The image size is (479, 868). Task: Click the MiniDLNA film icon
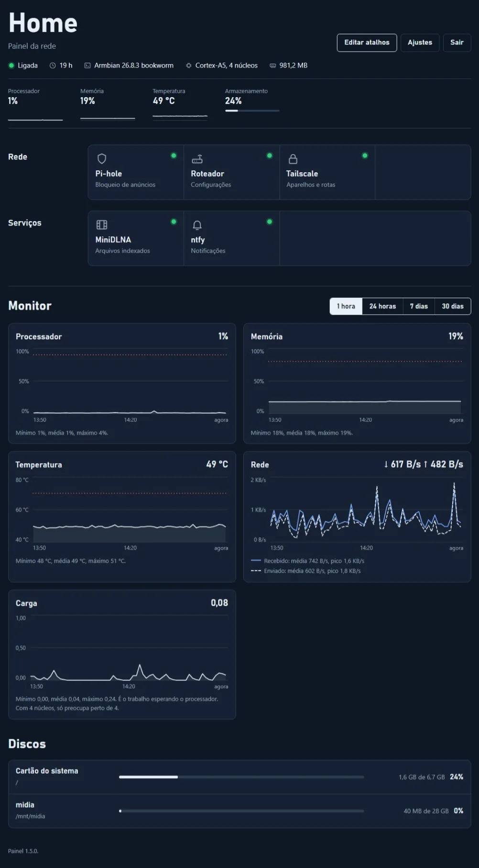pos(102,225)
